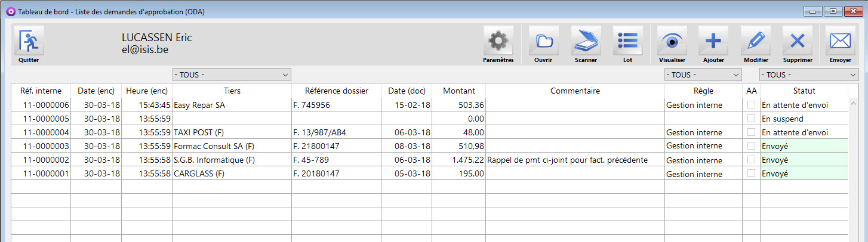Image resolution: width=868 pixels, height=242 pixels.
Task: Click the Modifier pencil icon
Action: [x=756, y=41]
